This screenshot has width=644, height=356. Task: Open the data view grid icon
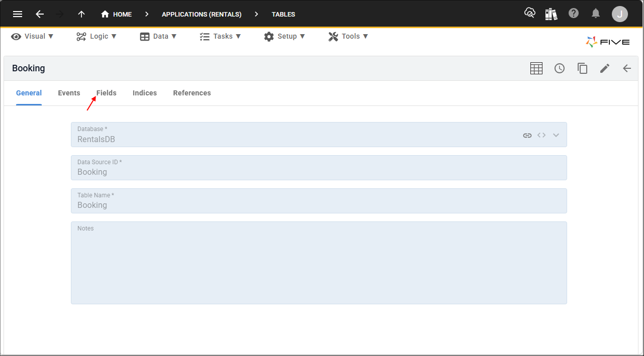[x=536, y=68]
